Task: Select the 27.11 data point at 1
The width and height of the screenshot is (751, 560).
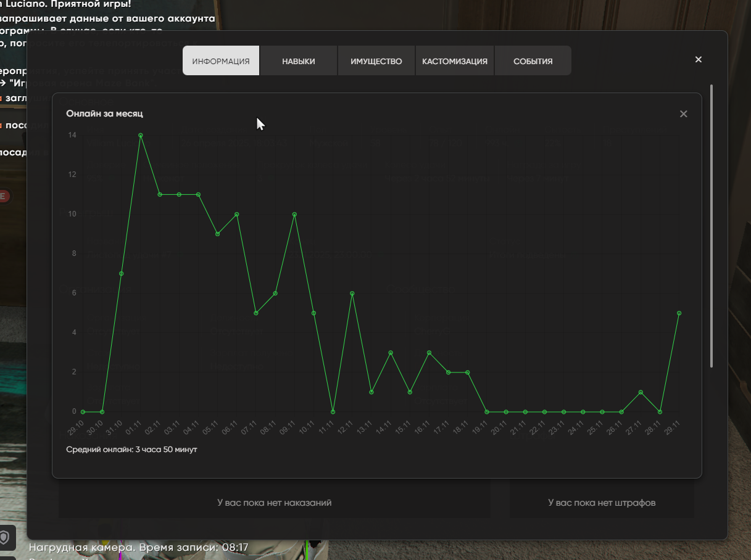Action: pyautogui.click(x=641, y=392)
